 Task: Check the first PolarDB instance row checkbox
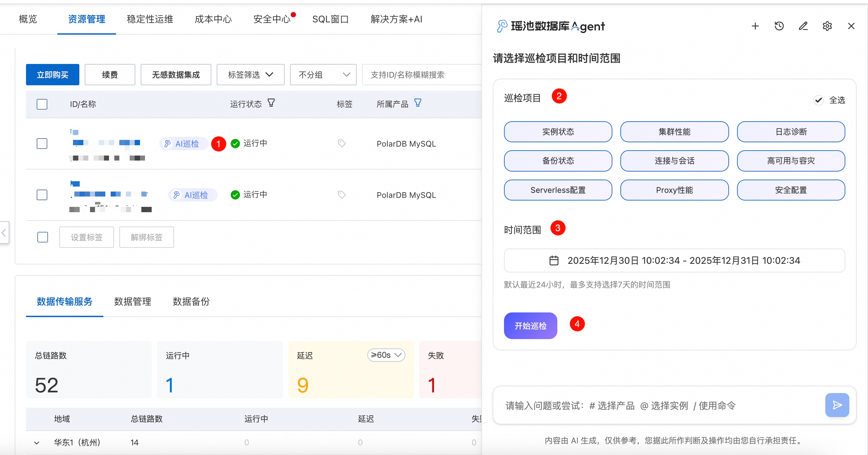tap(42, 144)
